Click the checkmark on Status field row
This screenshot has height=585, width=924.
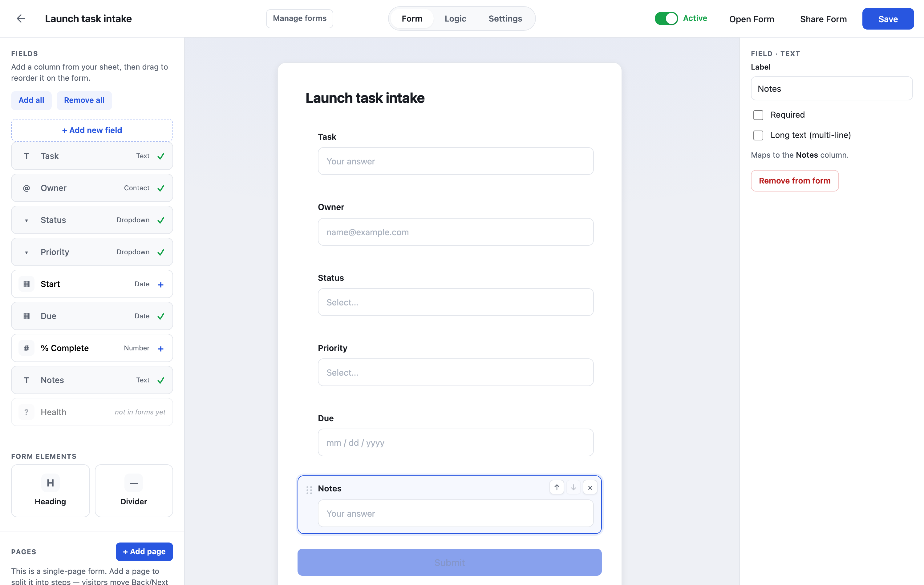pyautogui.click(x=161, y=220)
